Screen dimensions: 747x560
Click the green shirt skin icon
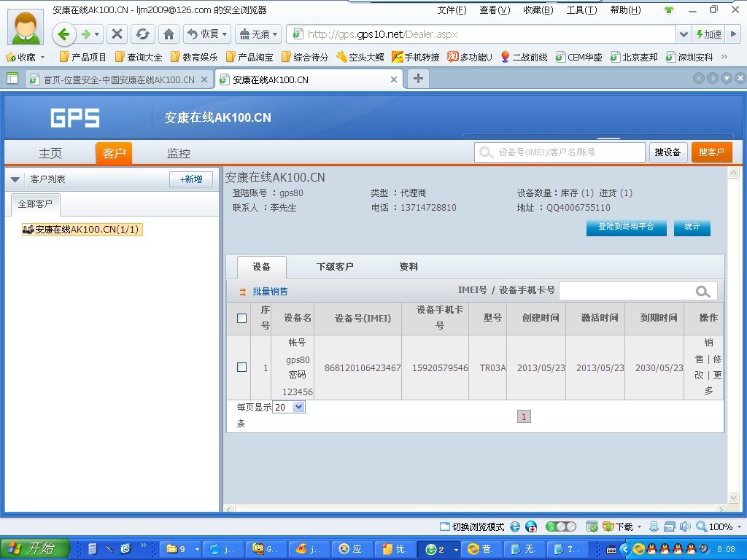coord(669,9)
